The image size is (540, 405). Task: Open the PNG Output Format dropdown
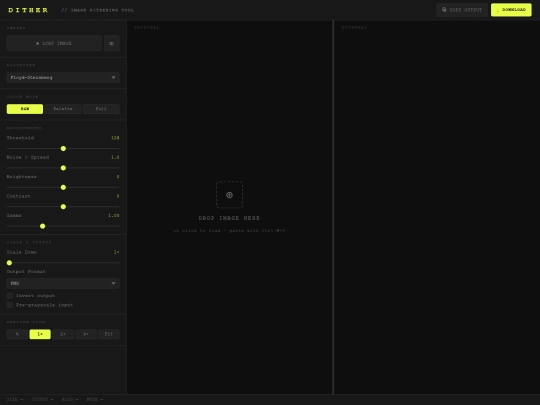pos(63,283)
